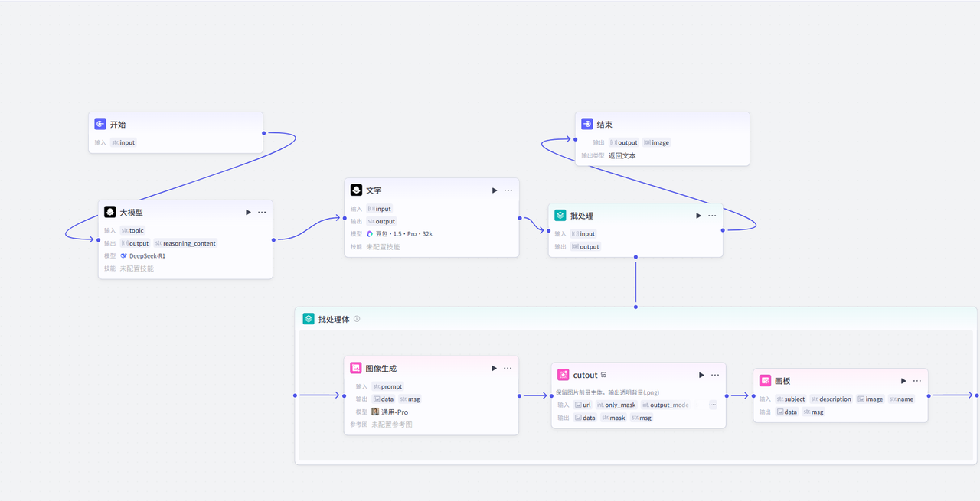
Task: Click the 大模型 node icon
Action: click(110, 212)
